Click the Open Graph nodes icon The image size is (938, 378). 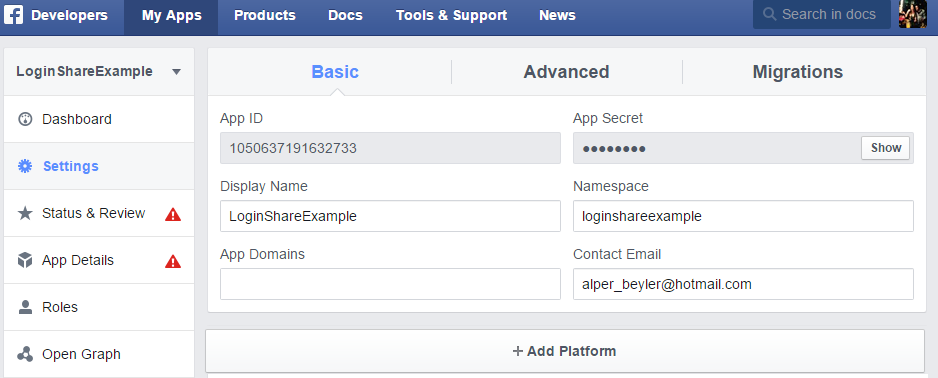(x=25, y=354)
